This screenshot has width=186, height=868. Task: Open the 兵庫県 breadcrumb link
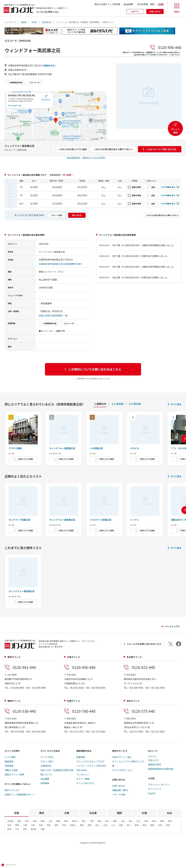click(24, 22)
